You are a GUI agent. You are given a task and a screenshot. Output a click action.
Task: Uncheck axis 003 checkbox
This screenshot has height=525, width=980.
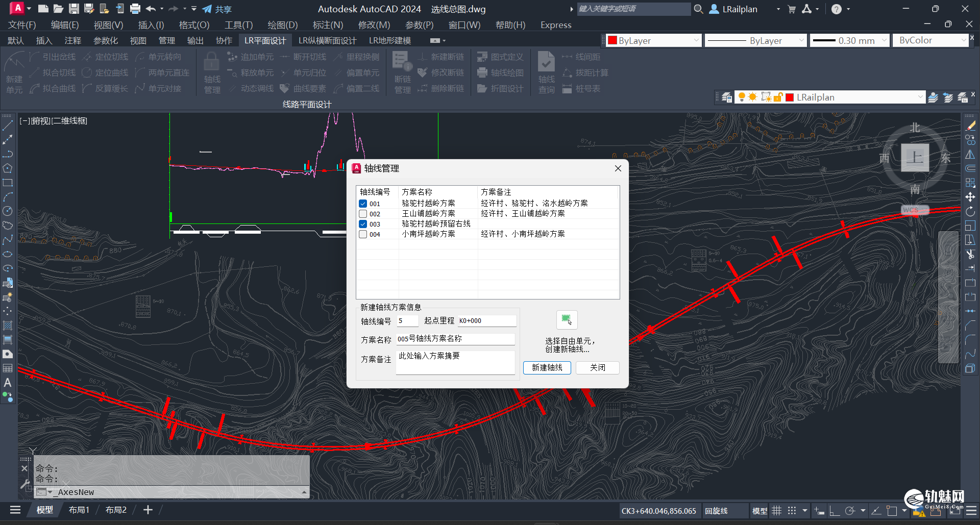point(363,224)
